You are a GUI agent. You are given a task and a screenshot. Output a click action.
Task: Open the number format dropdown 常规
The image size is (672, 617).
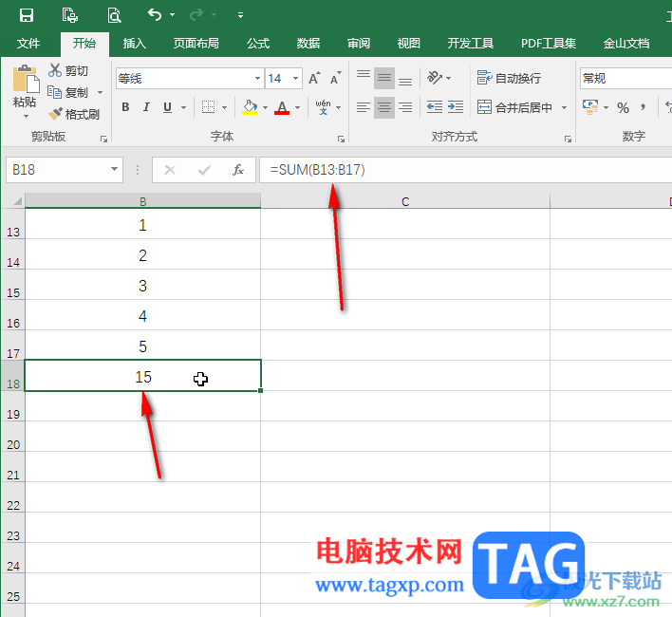pyautogui.click(x=626, y=79)
